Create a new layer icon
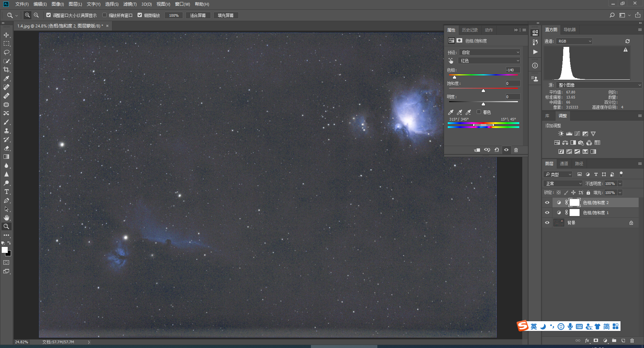Viewport: 644px width, 348px height. (623, 341)
